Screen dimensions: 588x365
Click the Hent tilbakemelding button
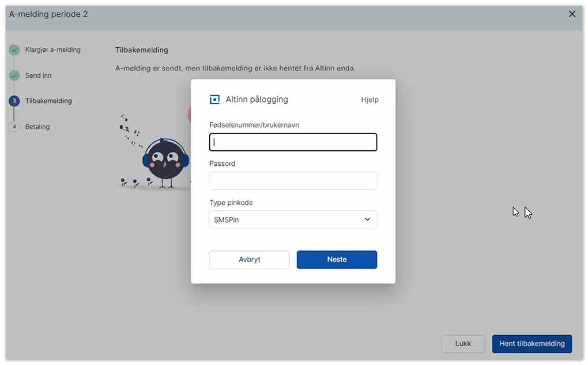(532, 344)
